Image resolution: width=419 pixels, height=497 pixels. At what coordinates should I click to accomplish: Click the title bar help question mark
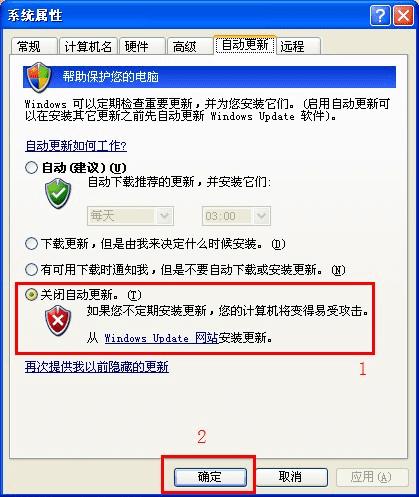(380, 15)
